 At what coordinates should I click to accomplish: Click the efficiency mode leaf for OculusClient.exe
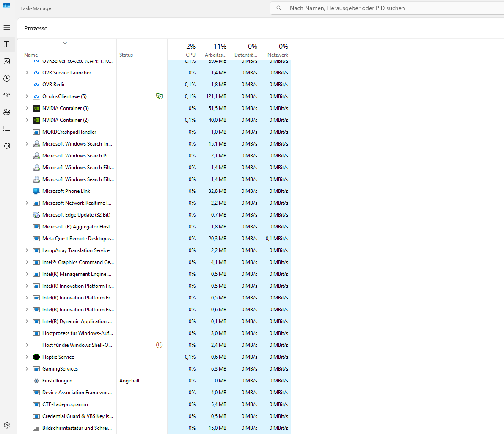pyautogui.click(x=160, y=96)
